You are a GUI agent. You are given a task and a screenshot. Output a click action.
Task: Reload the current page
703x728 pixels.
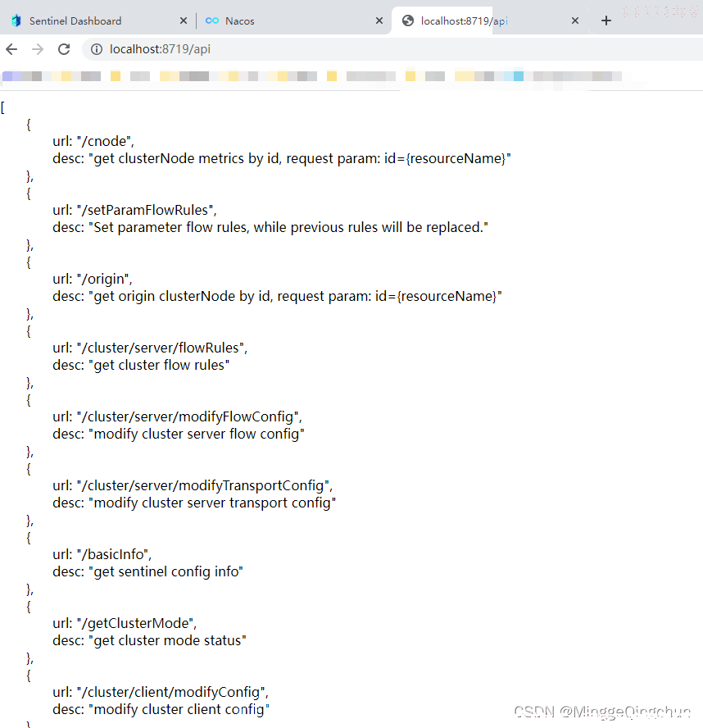64,49
